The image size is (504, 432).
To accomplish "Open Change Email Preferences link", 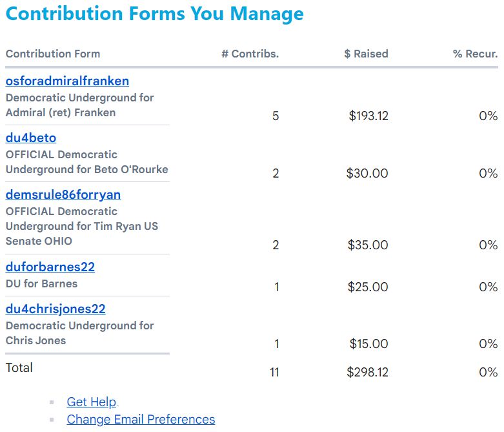I will (x=141, y=419).
